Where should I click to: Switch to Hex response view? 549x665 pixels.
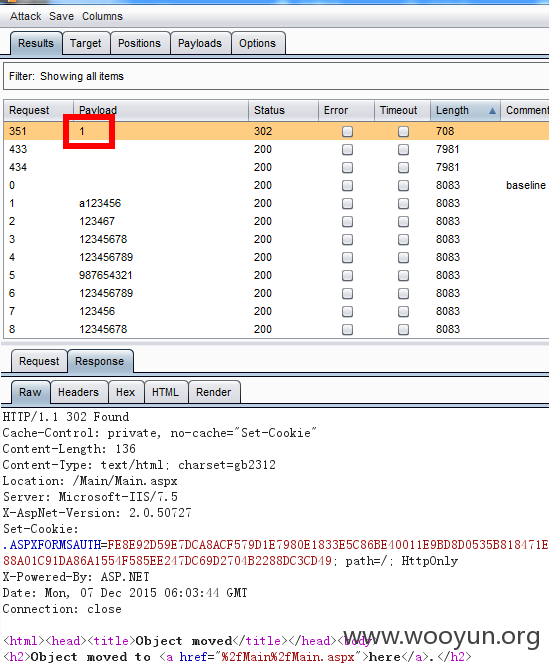(126, 392)
